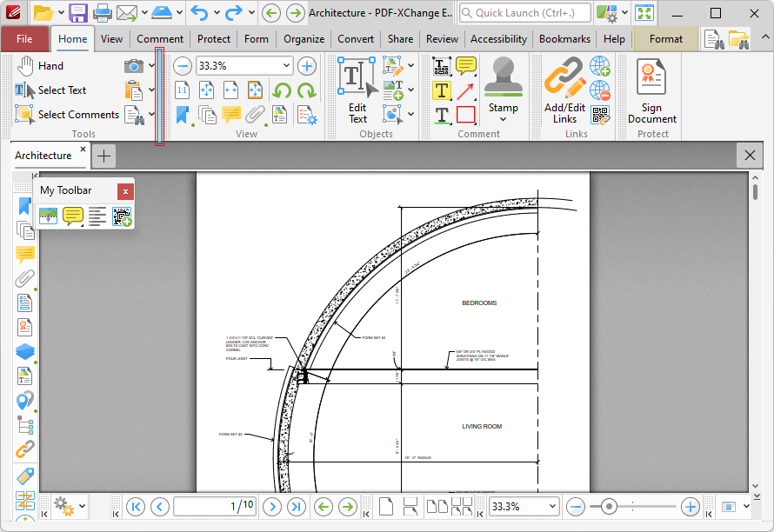Expand the Undo history dropdown arrow
The image size is (774, 532).
pyautogui.click(x=217, y=13)
